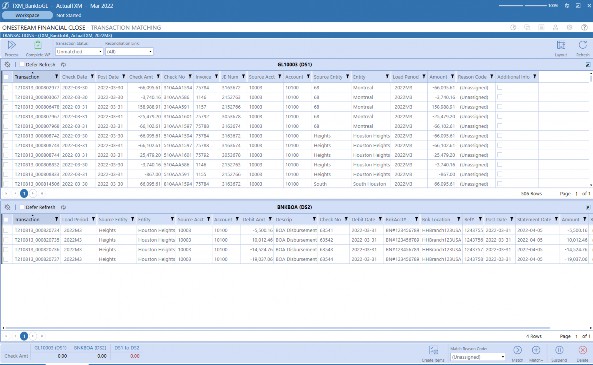Sort by GL10000 Post Date column header

click(108, 77)
